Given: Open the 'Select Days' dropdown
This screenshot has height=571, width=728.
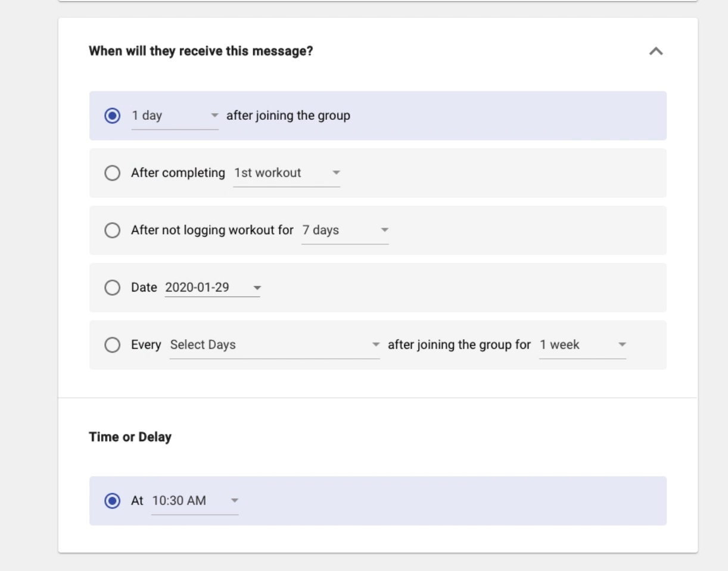Looking at the screenshot, I should 274,345.
